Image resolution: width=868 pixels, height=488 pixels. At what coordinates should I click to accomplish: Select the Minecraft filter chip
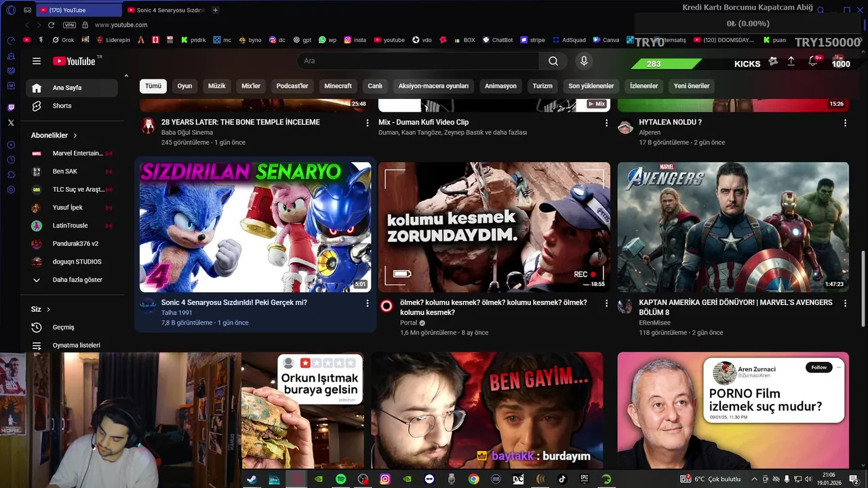pos(338,86)
